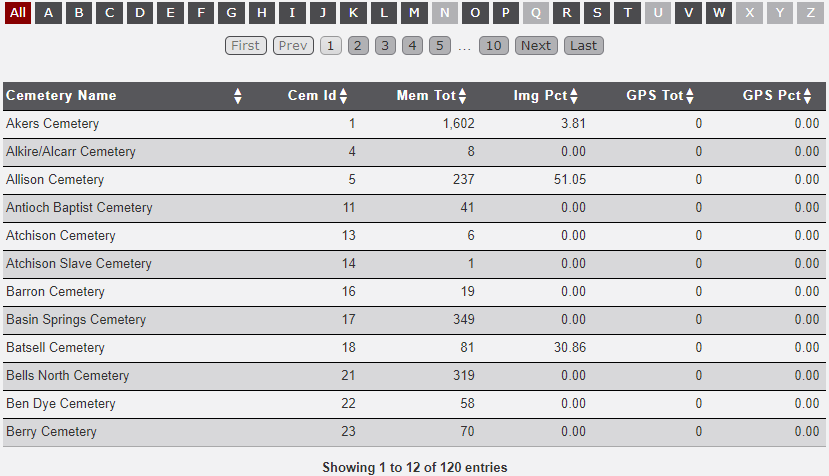Sort by GPS Tot arrows icon
829x476 pixels.
(x=690, y=96)
